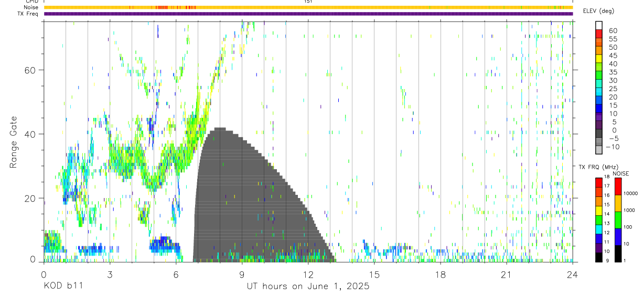
Task: Click the x-axis tick label '3'
Action: (x=110, y=275)
